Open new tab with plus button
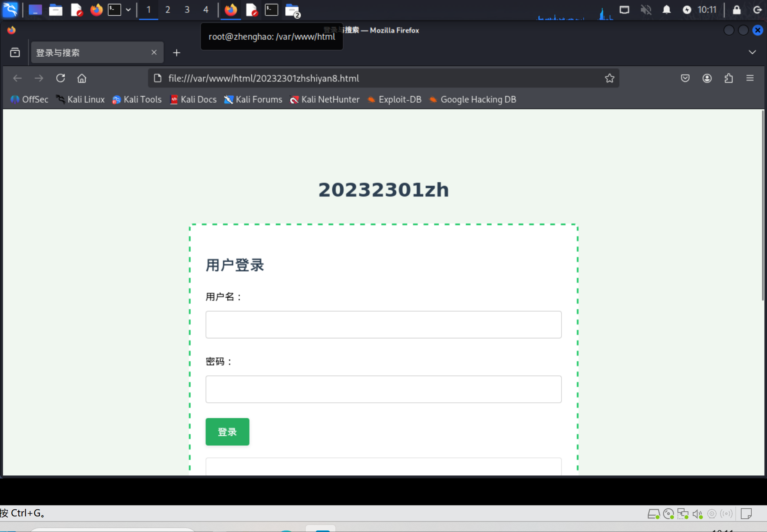Viewport: 767px width, 532px height. point(177,52)
